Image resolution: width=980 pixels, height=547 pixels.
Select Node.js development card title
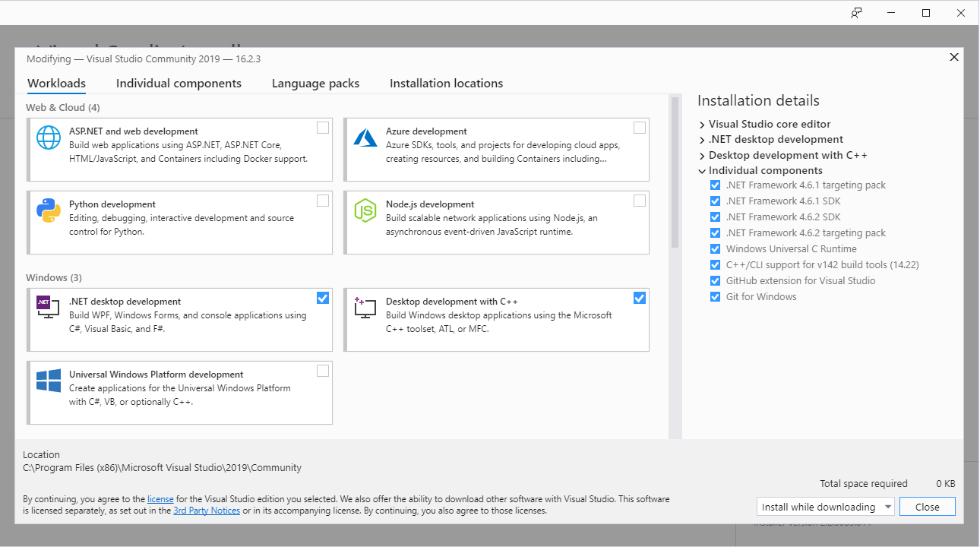coord(430,204)
